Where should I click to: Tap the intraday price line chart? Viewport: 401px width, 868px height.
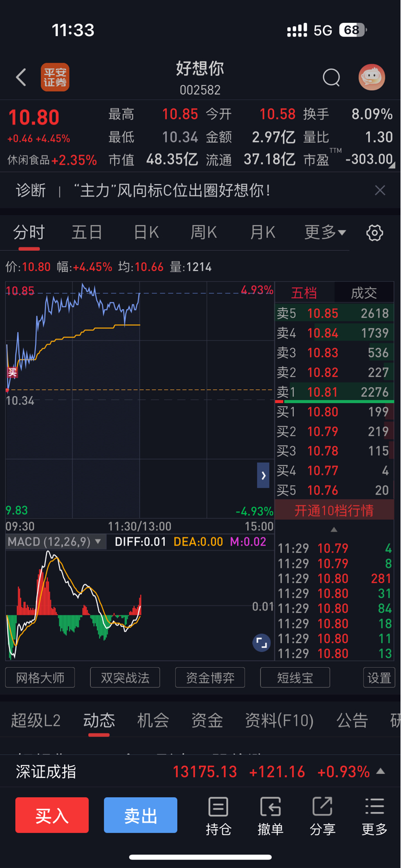click(140, 400)
